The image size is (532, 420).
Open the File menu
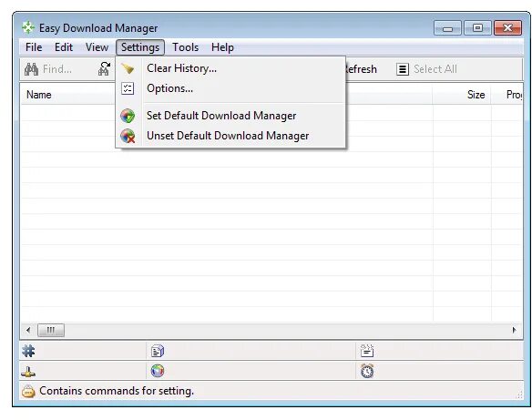tap(34, 47)
